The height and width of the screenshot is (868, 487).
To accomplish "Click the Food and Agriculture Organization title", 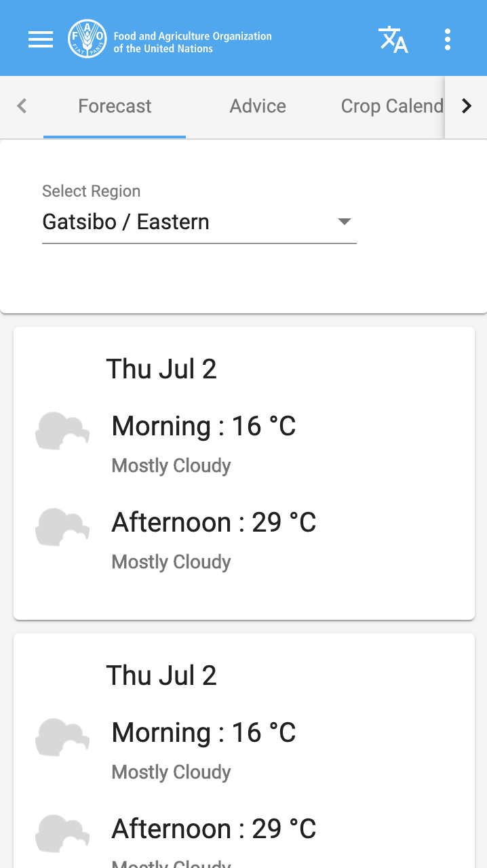I will pyautogui.click(x=193, y=42).
